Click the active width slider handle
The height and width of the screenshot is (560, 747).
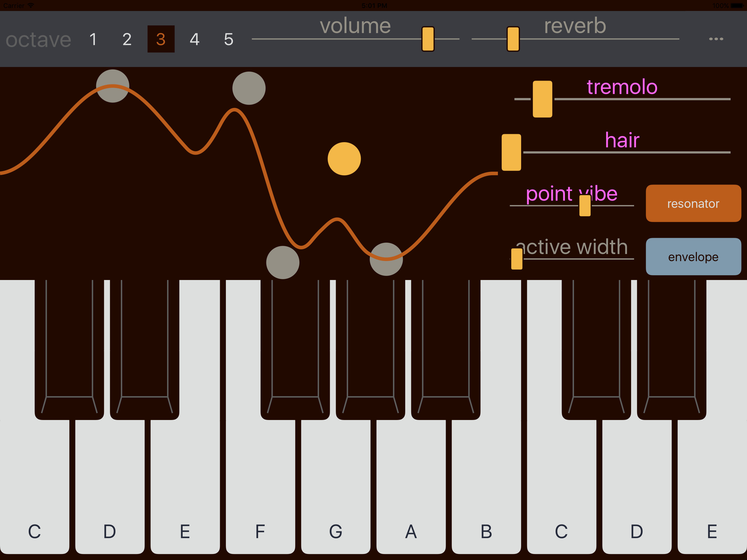(x=517, y=259)
